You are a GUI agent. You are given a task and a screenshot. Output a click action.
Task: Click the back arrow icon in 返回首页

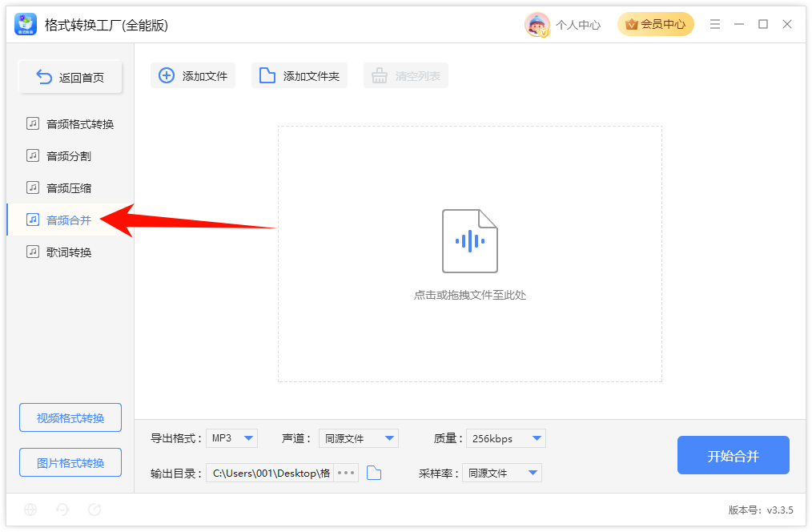click(44, 77)
